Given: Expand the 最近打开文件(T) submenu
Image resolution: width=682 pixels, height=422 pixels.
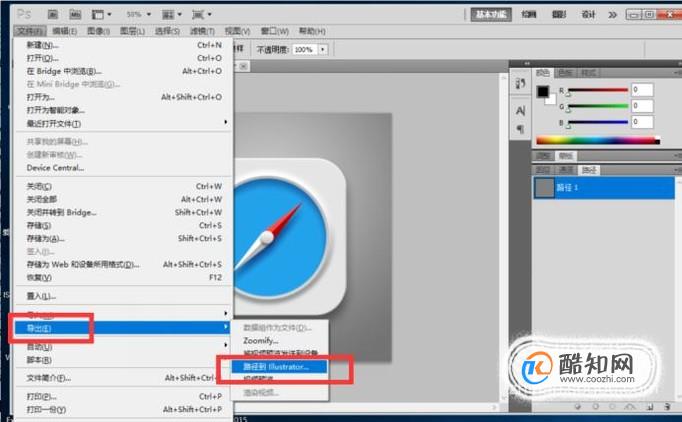Looking at the screenshot, I should tap(124, 124).
